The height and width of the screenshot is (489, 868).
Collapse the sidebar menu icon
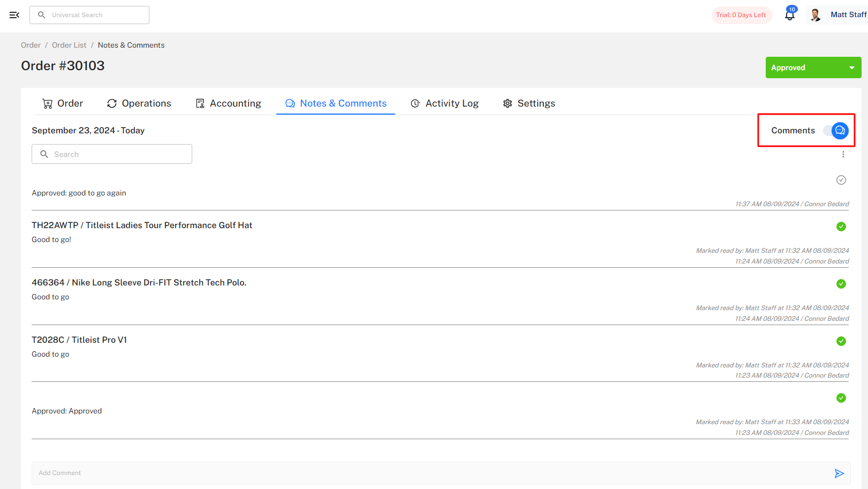click(14, 15)
